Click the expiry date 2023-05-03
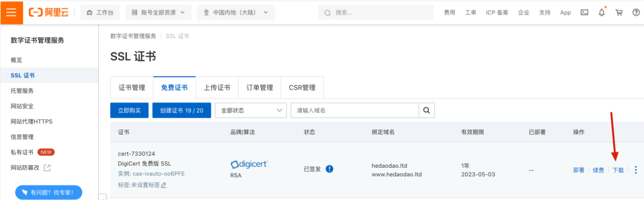644x200 pixels. [478, 174]
